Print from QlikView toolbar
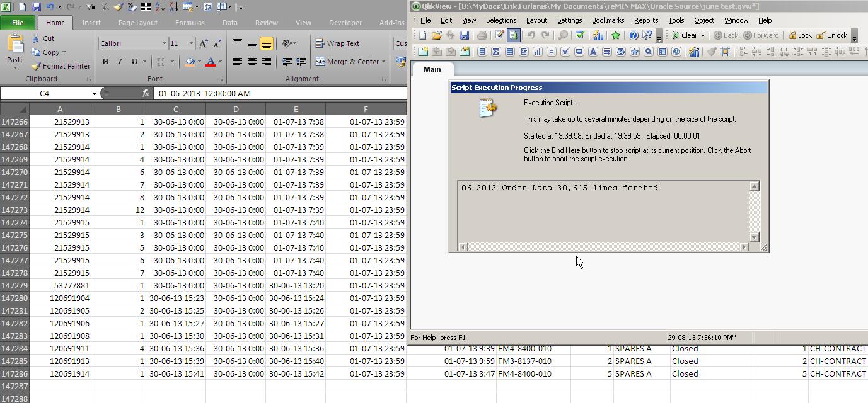 482,35
